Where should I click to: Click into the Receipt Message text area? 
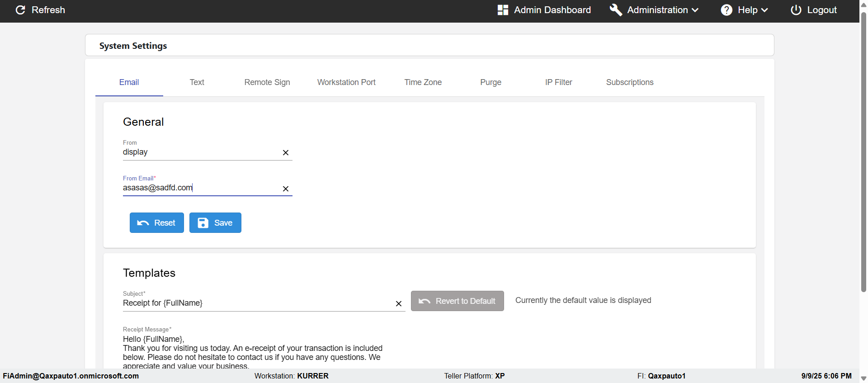[253, 353]
